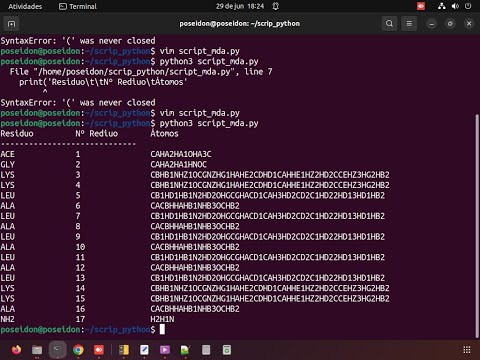Screen dimensions: 480x360
Task: Open the Trash from the dock
Action: 227,350
